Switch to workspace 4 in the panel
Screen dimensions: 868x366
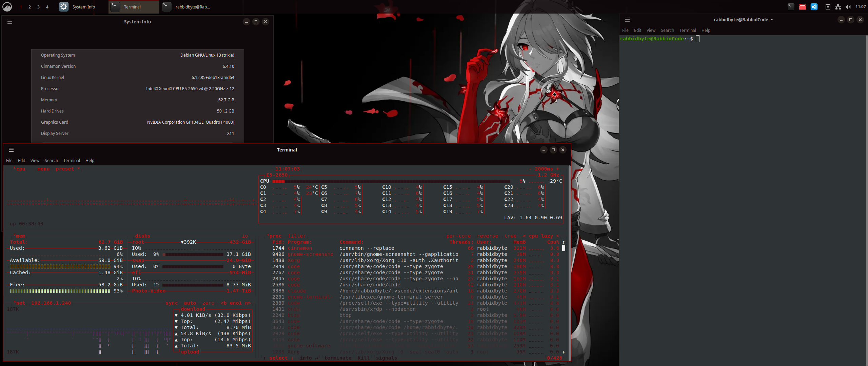coord(47,7)
